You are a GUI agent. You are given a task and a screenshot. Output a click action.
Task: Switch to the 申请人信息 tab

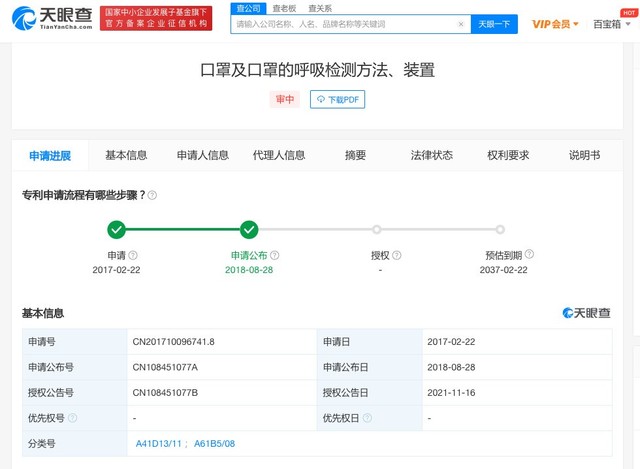point(202,155)
